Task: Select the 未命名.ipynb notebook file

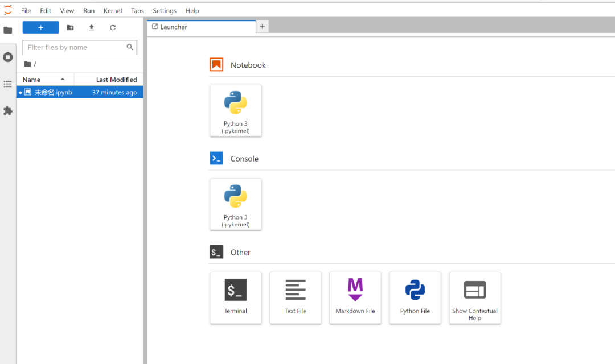Action: [x=80, y=92]
